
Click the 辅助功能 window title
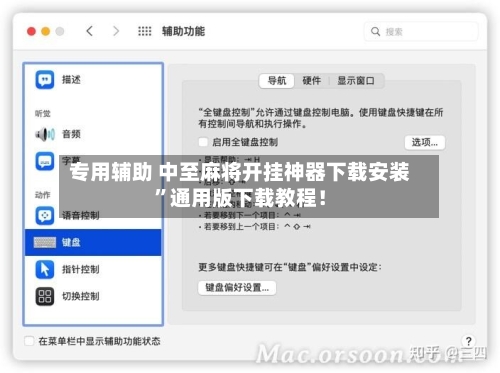pyautogui.click(x=183, y=31)
